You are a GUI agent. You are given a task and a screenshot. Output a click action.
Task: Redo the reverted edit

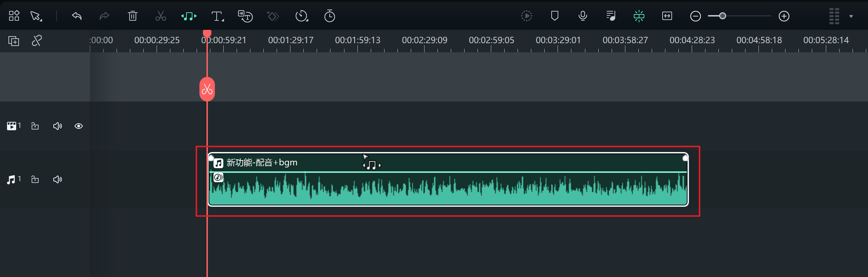[104, 16]
